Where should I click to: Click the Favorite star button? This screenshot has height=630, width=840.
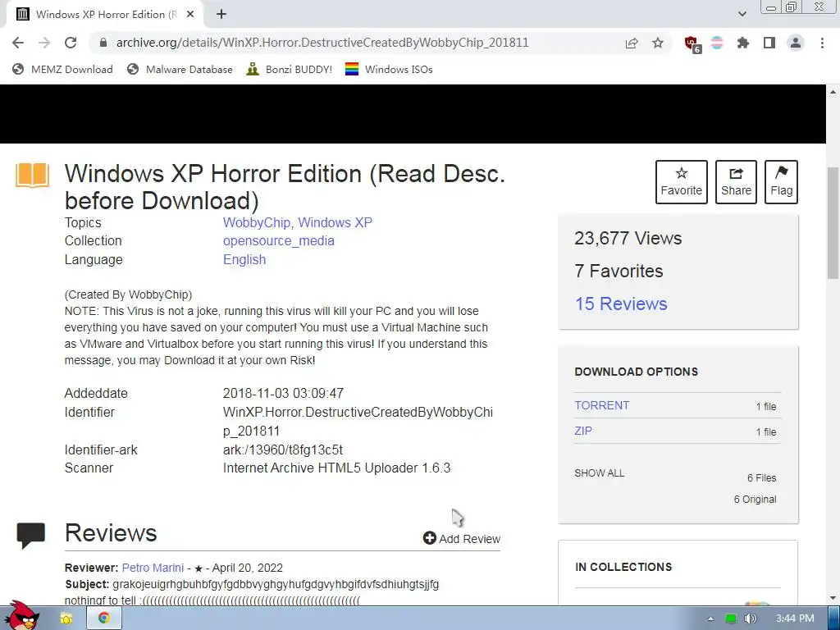(x=681, y=182)
